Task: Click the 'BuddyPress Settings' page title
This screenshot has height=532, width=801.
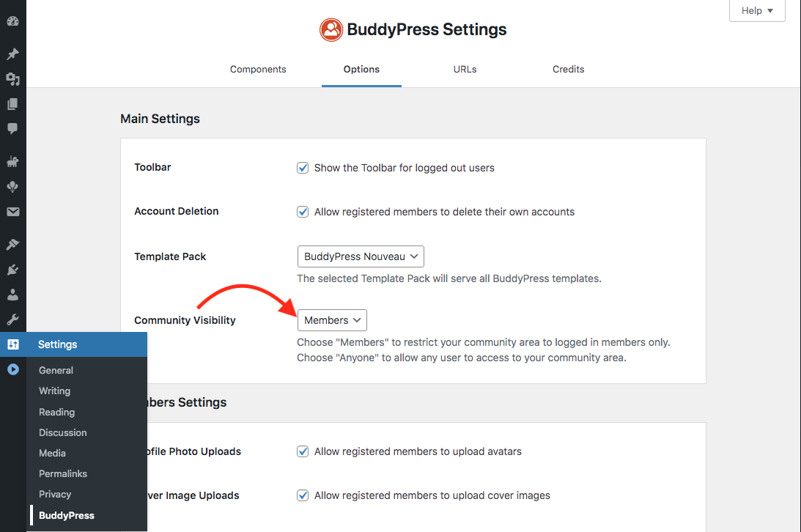Action: tap(427, 29)
